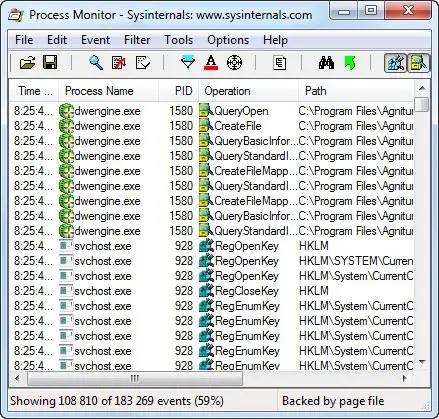Open the Filter menu
Image resolution: width=439 pixels, height=419 pixels.
tap(137, 40)
